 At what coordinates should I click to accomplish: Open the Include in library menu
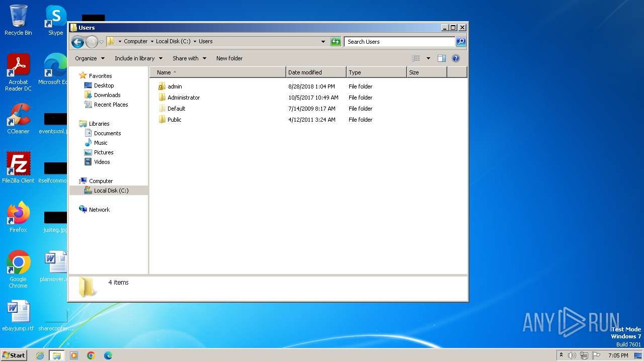click(x=138, y=58)
